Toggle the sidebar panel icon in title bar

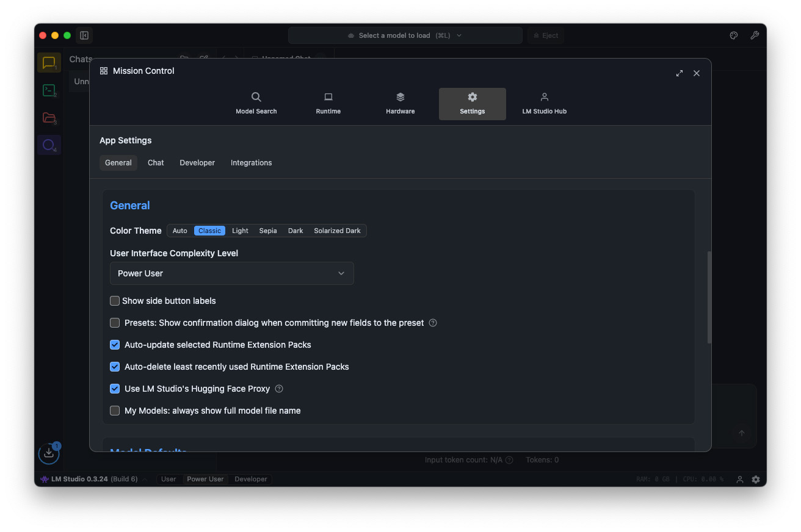pos(84,35)
